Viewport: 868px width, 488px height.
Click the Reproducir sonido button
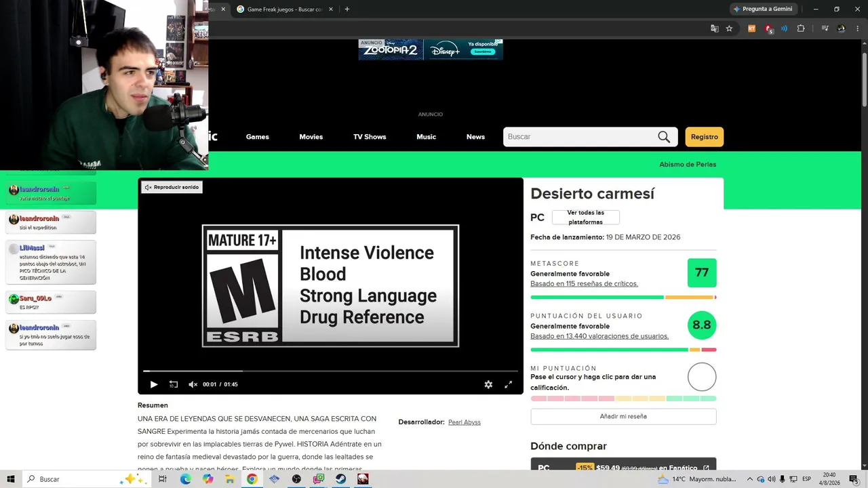coord(172,187)
